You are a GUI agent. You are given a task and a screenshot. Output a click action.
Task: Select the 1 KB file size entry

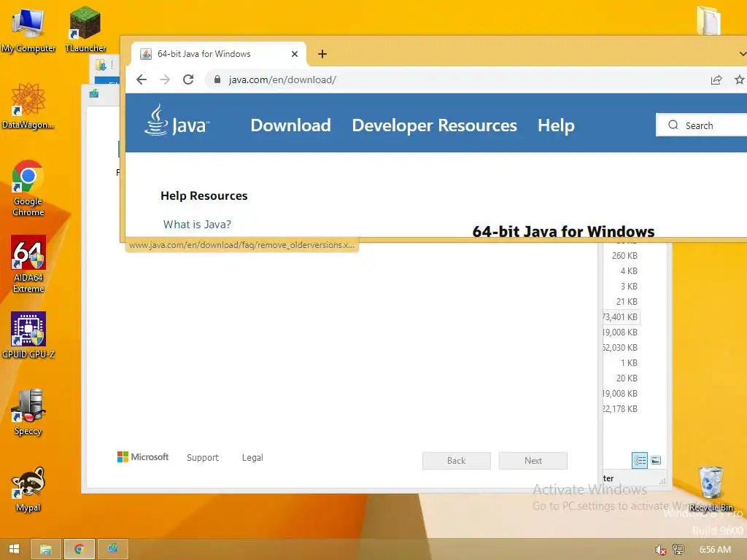(629, 363)
